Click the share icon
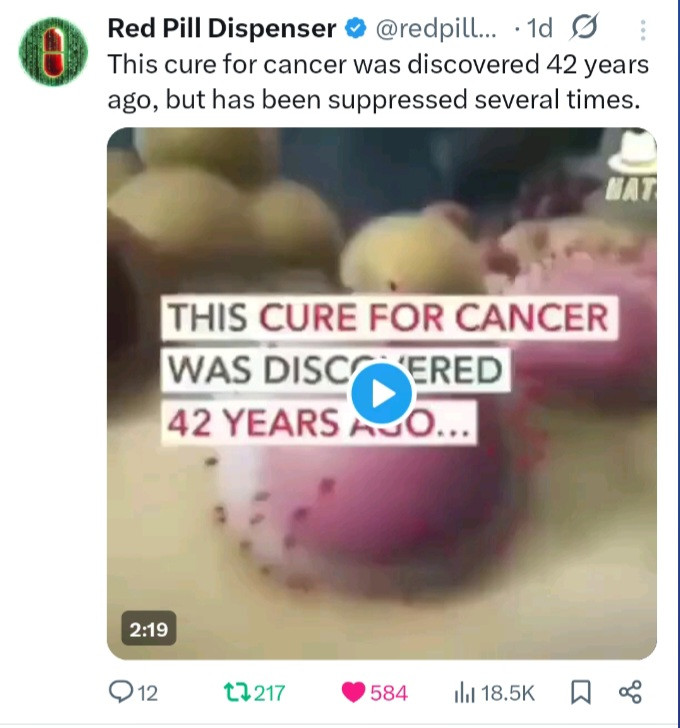 pyautogui.click(x=630, y=692)
